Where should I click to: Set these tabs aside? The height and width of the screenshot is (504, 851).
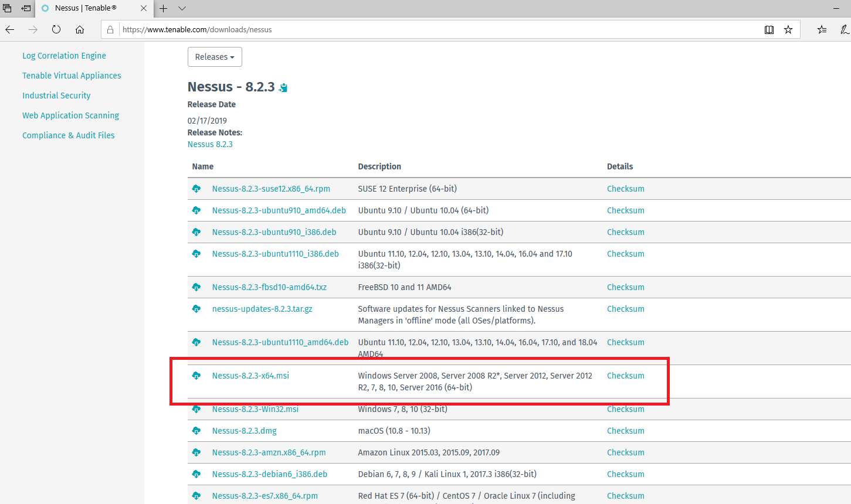click(x=26, y=8)
